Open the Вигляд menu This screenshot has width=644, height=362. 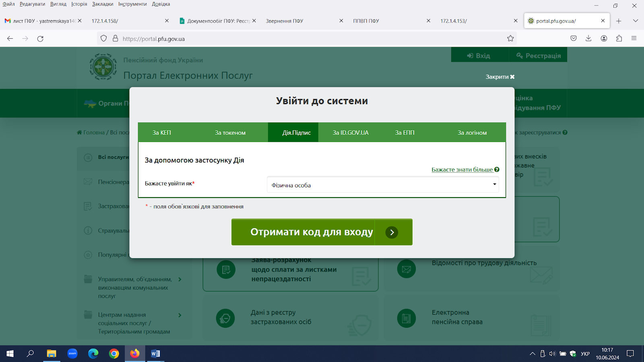58,4
